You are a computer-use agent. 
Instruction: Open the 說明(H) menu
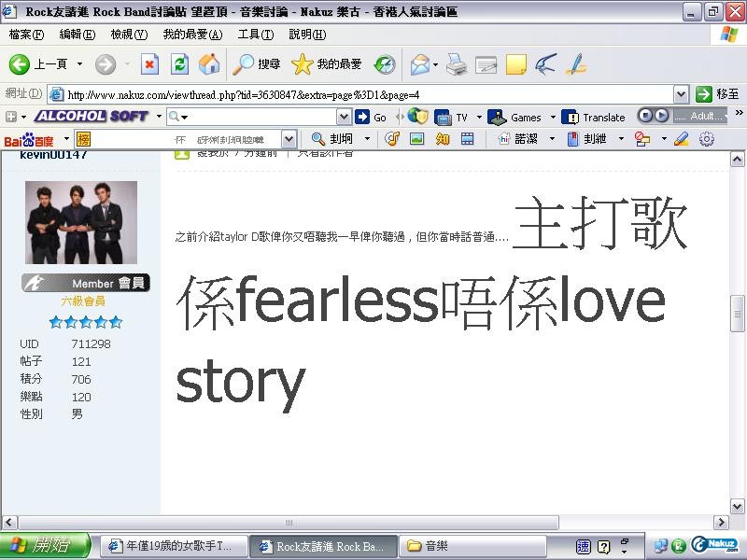[307, 35]
